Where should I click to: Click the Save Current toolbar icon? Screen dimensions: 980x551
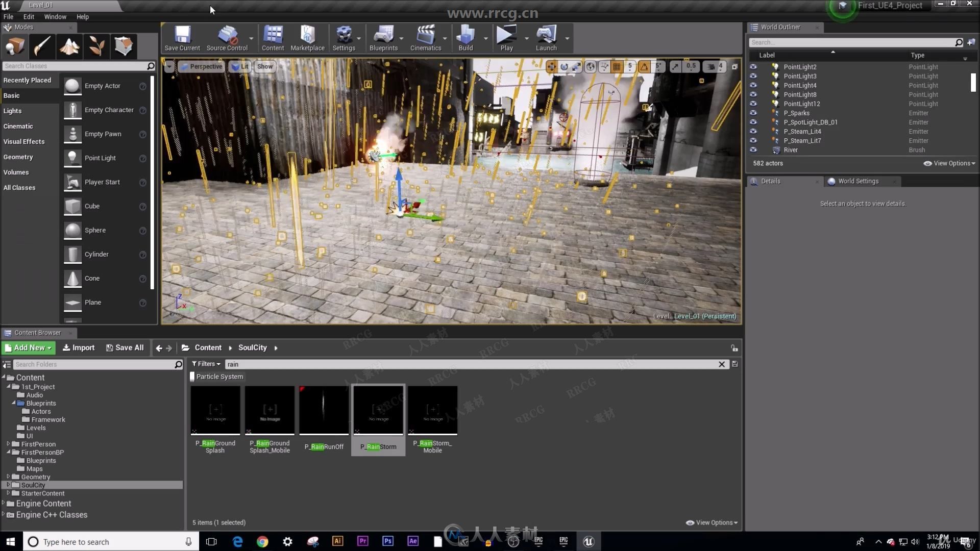pyautogui.click(x=182, y=38)
